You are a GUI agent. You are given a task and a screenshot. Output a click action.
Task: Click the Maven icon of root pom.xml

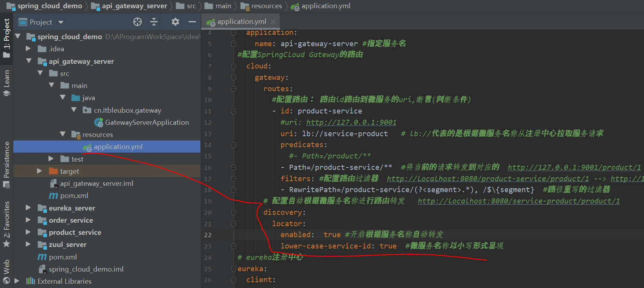point(42,257)
